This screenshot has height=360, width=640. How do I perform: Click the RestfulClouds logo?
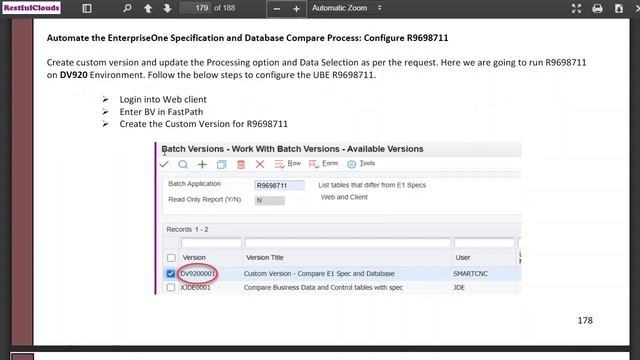(x=31, y=8)
